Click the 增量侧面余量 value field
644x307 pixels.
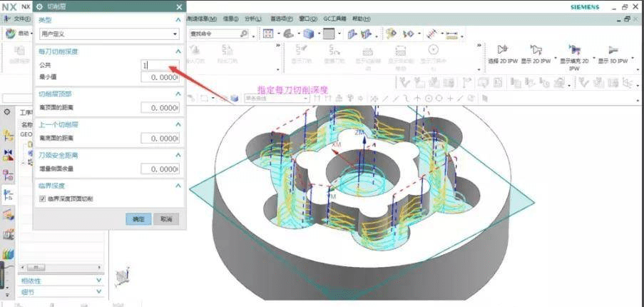160,169
